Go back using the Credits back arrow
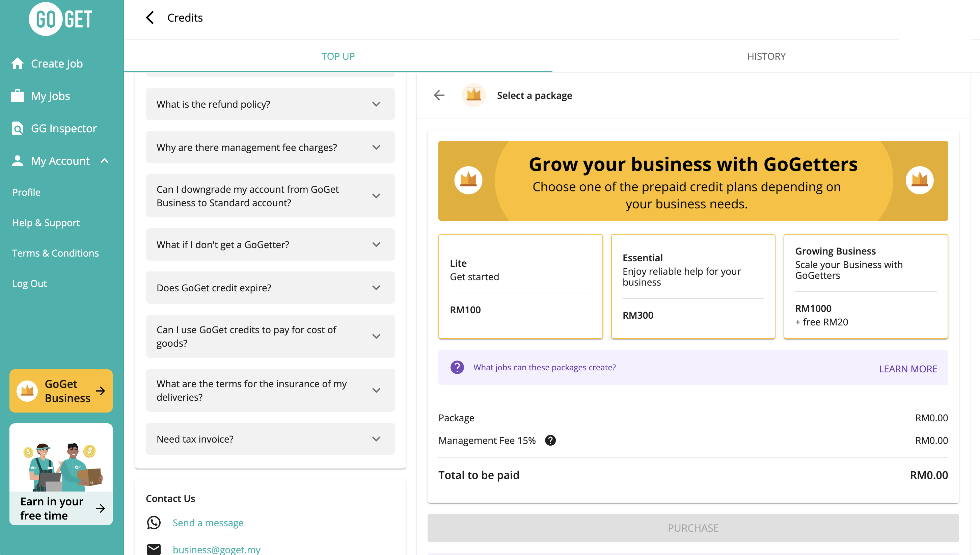The image size is (980, 555). point(150,18)
